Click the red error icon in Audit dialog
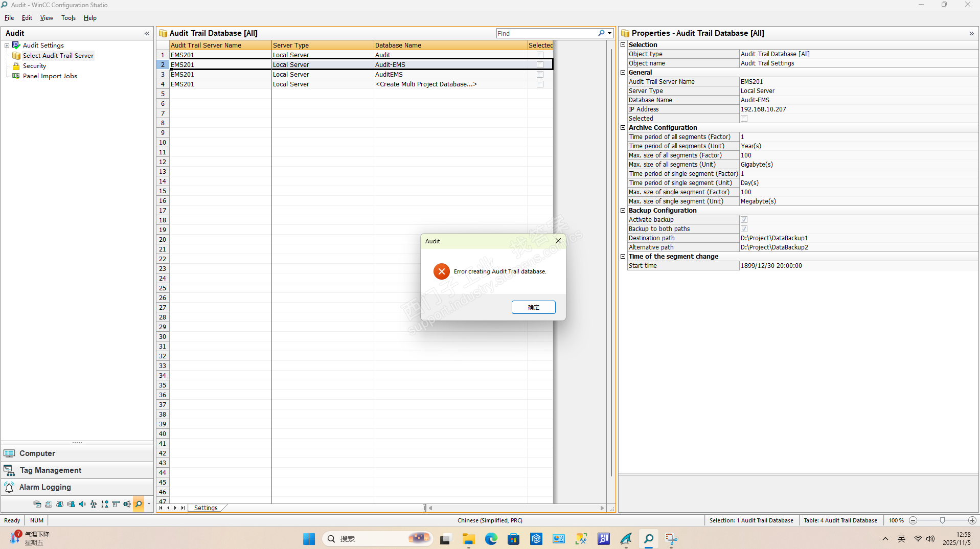Image resolution: width=980 pixels, height=549 pixels. click(442, 271)
